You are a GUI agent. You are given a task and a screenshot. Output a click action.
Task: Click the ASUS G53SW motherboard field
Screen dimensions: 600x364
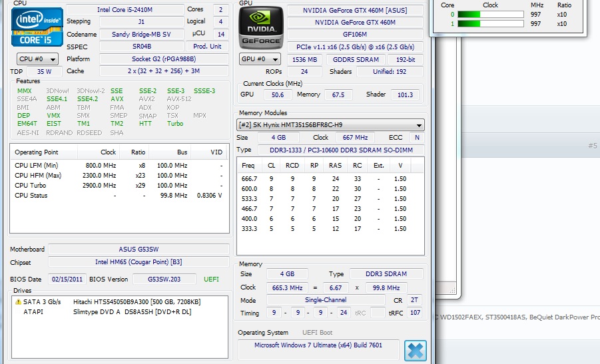(x=139, y=250)
